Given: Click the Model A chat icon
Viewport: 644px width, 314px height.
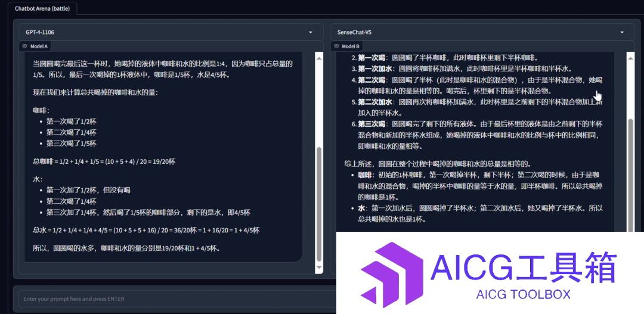Looking at the screenshot, I should [26, 46].
